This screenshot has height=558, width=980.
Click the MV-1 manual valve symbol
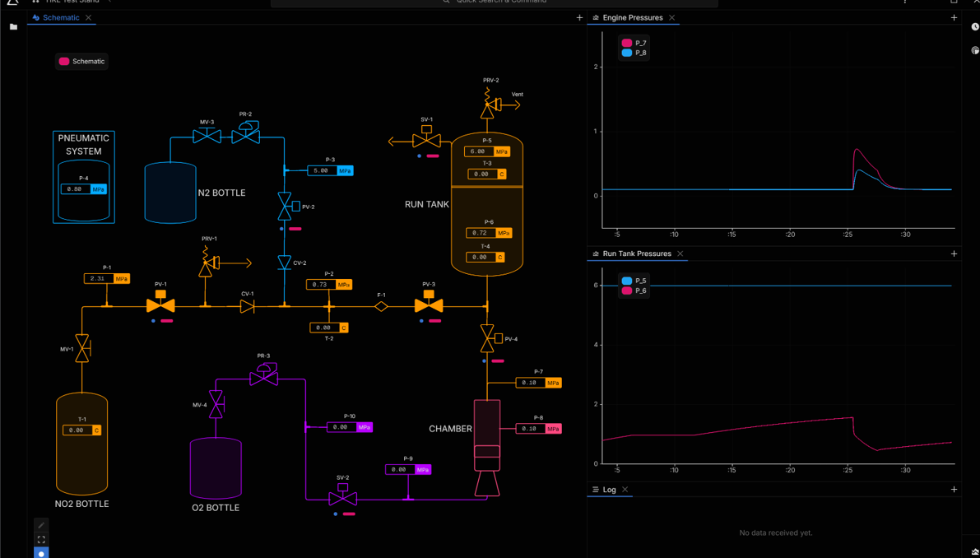point(82,349)
